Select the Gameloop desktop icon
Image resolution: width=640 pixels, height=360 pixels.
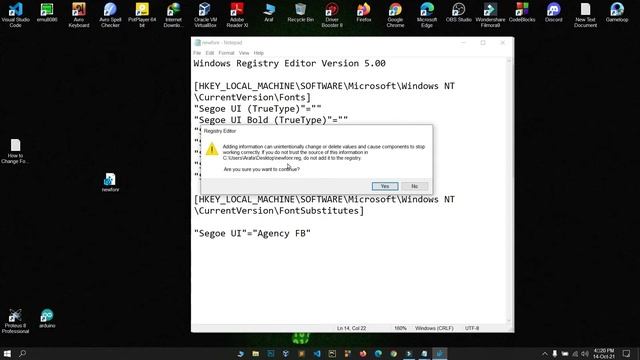[617, 12]
